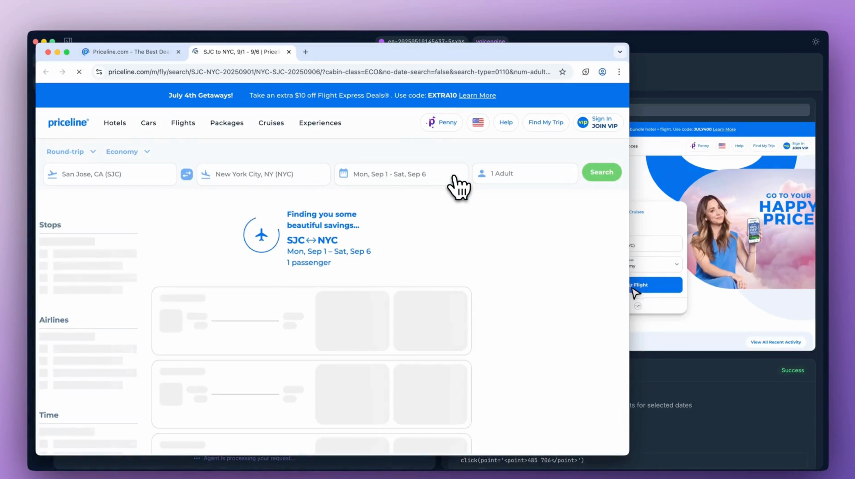This screenshot has width=855, height=479.
Task: View site information icon in address bar
Action: (99, 71)
